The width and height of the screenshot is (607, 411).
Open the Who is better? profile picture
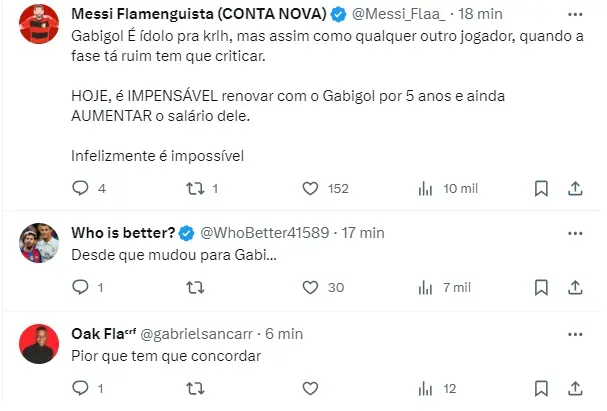pyautogui.click(x=38, y=243)
